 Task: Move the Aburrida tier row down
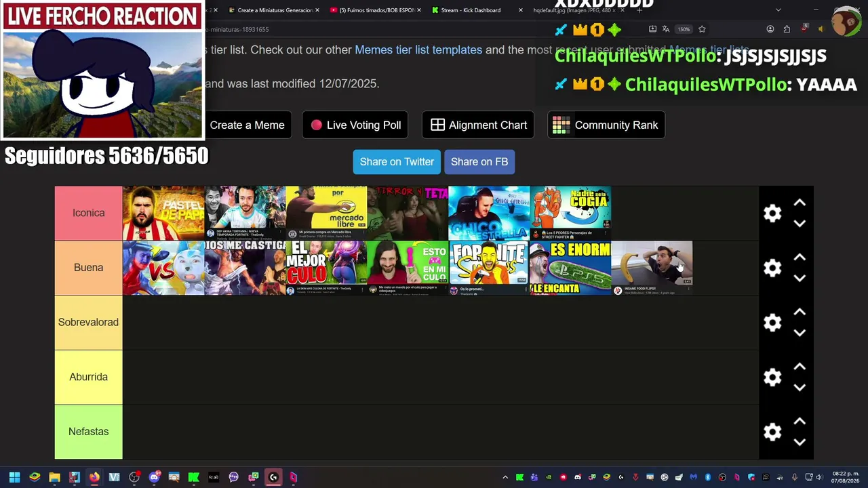800,388
